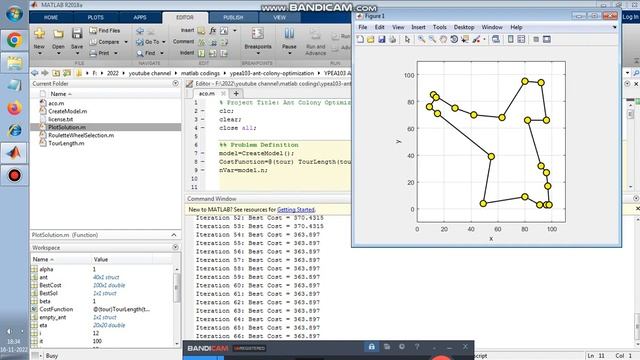Image resolution: width=640 pixels, height=360 pixels.
Task: Expand the Compare dropdown arrow
Action: [x=126, y=42]
